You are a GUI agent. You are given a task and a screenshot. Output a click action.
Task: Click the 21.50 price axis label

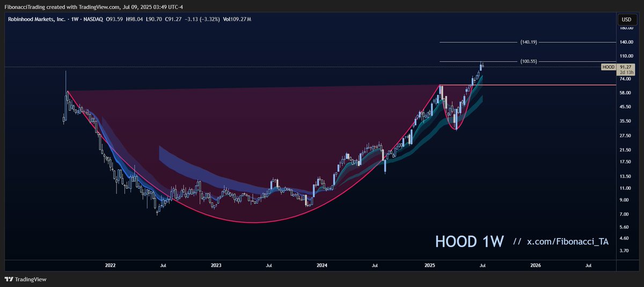coord(625,150)
